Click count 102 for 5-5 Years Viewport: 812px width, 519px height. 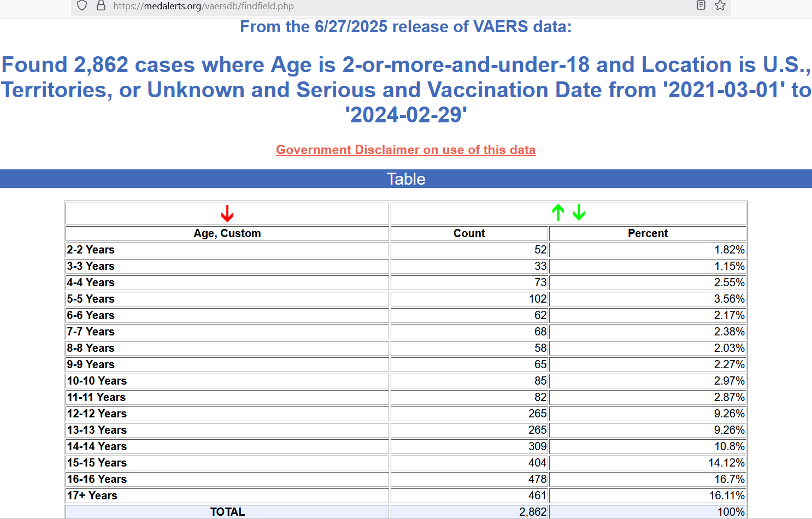pyautogui.click(x=538, y=299)
